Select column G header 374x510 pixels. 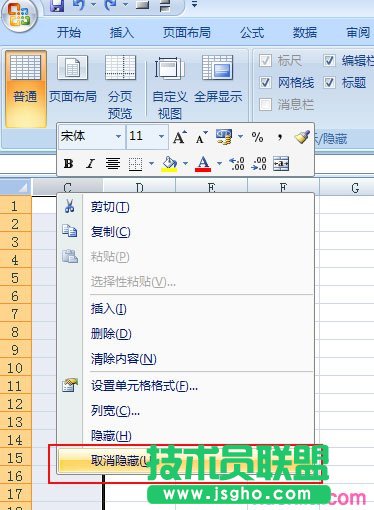347,188
